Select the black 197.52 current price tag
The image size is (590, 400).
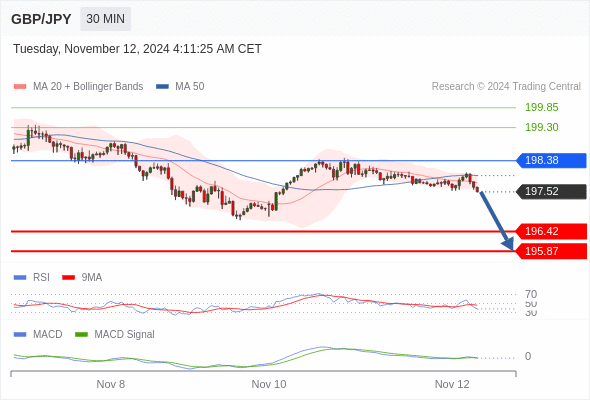pyautogui.click(x=551, y=192)
